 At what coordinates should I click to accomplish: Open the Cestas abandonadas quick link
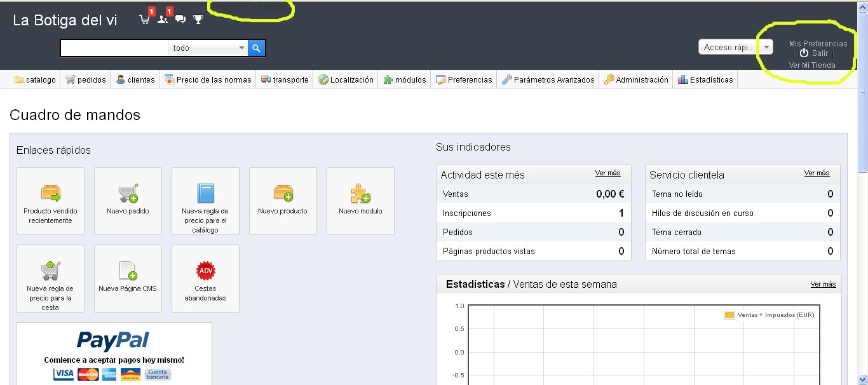click(205, 278)
